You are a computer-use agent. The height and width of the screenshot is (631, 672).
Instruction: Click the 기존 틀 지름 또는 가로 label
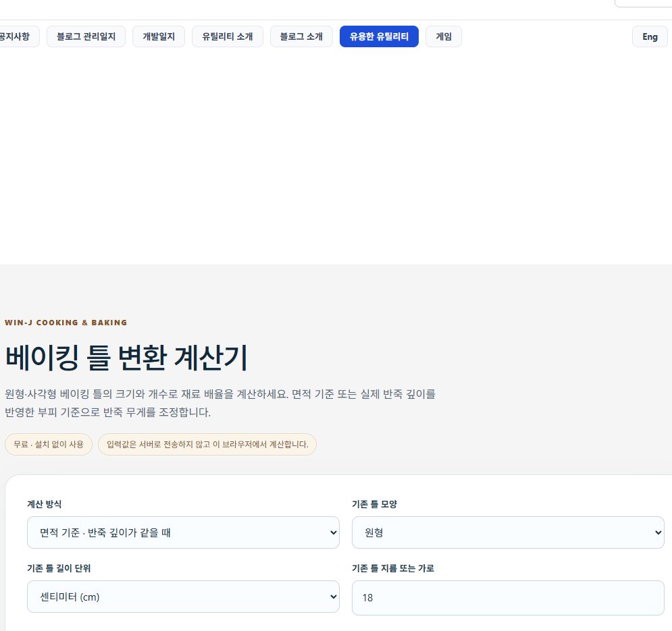point(393,568)
